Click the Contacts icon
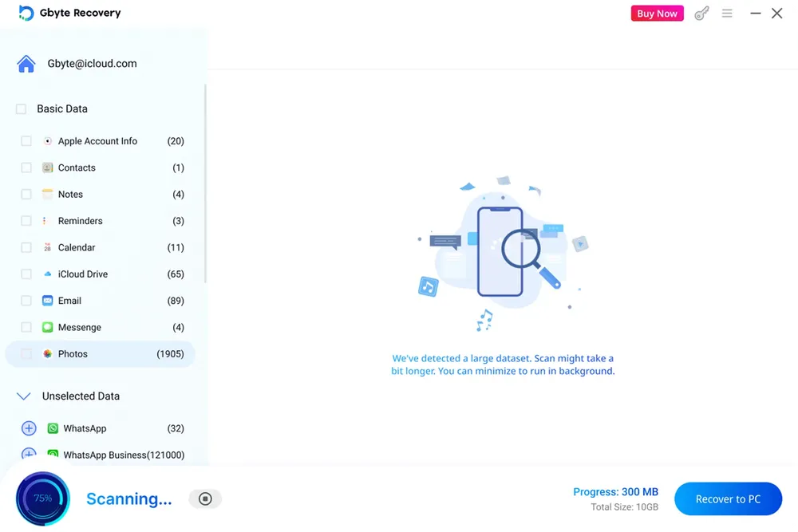 [47, 167]
